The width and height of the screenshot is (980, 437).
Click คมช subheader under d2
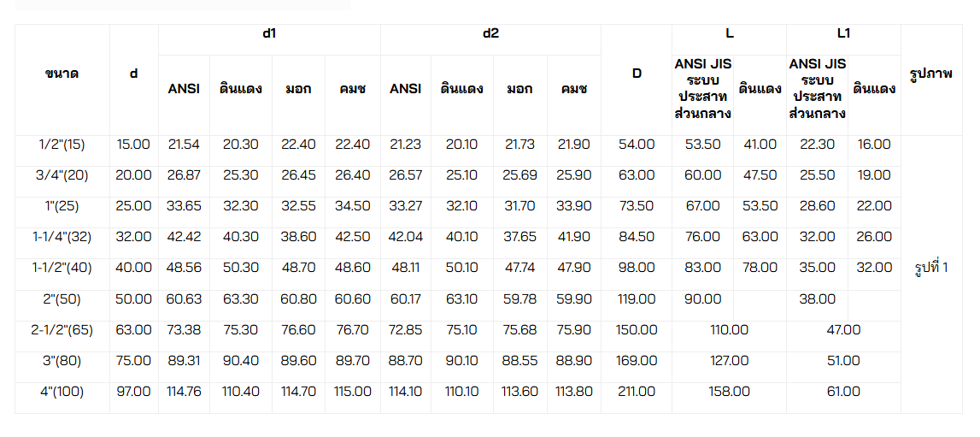574,89
